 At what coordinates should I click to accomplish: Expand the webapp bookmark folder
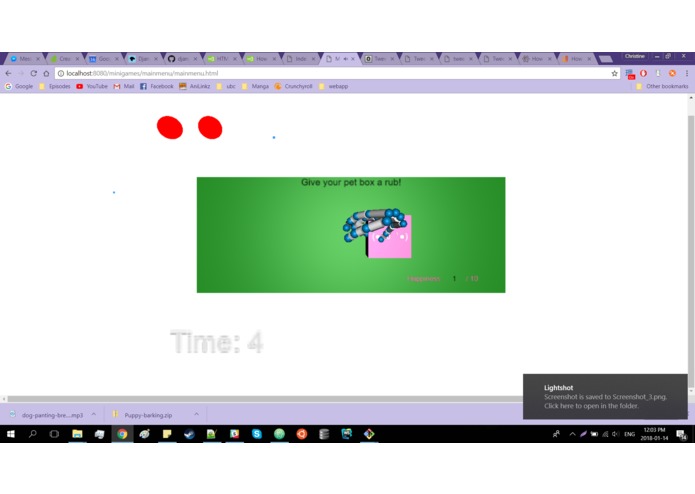click(x=333, y=86)
